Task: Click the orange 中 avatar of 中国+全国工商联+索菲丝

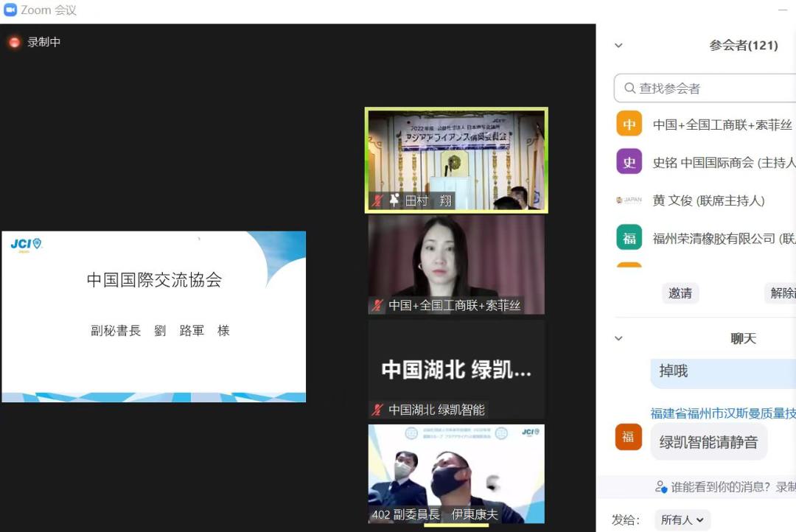Action: point(629,124)
